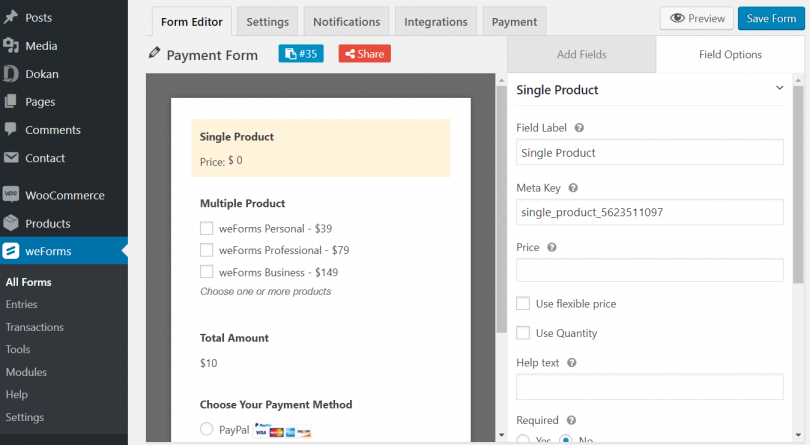Click Choose Your Payment Method heading
The width and height of the screenshot is (810, 445).
pyautogui.click(x=276, y=405)
